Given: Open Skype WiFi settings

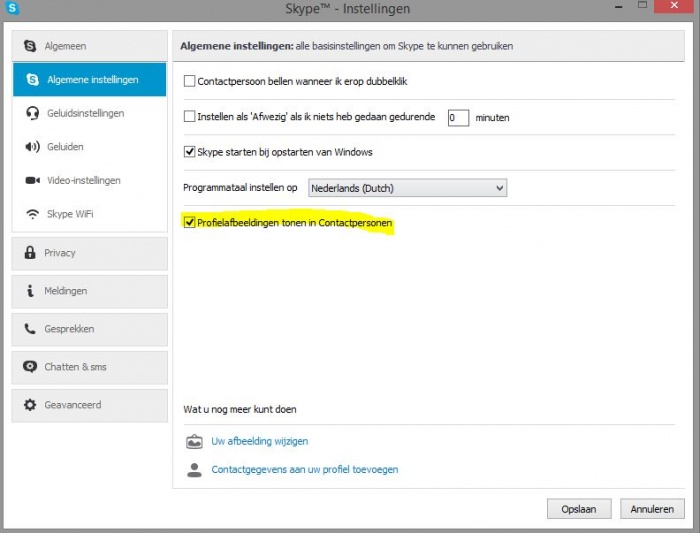Looking at the screenshot, I should 89,214.
